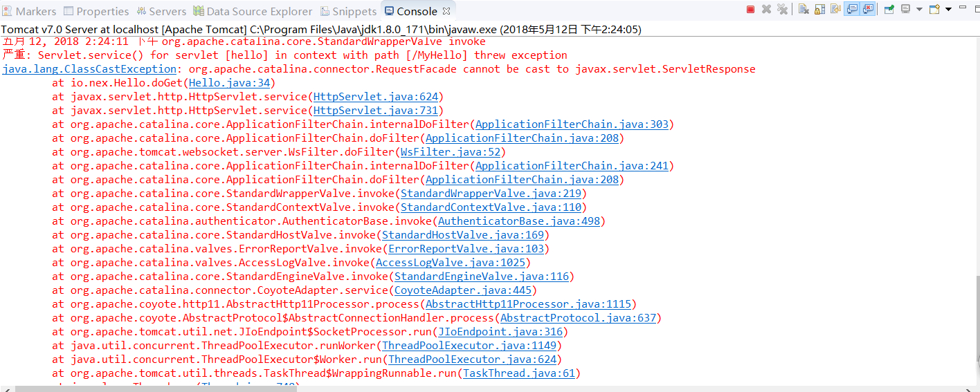Open the Data Source Explorer tab

click(253, 11)
